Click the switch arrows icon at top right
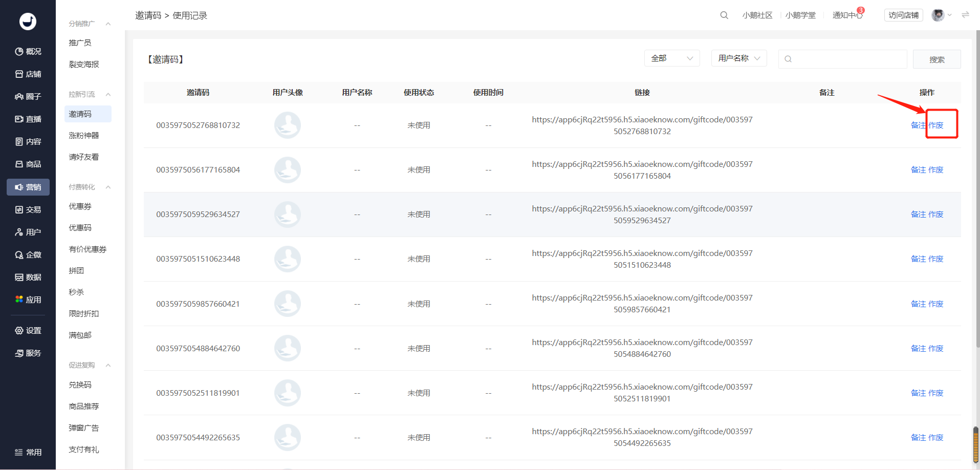980x470 pixels. click(x=965, y=15)
